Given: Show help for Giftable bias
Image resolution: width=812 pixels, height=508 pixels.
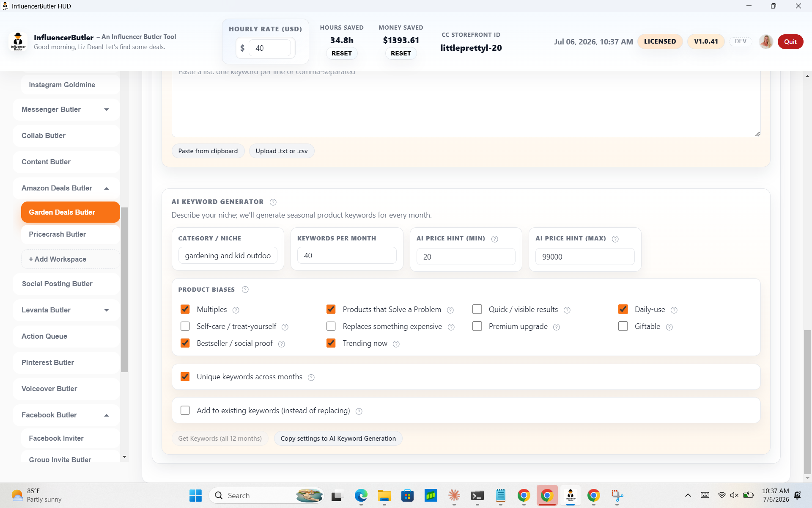Looking at the screenshot, I should (x=669, y=327).
